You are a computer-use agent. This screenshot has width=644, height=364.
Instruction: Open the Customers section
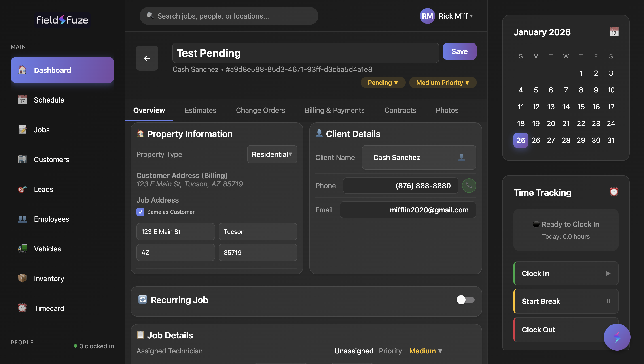[51, 159]
